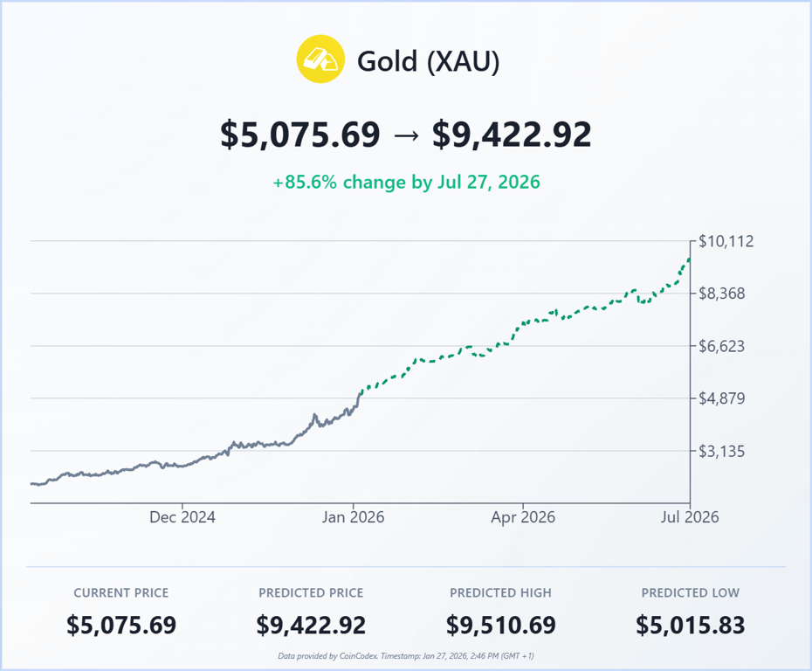Click the arrow between the two headline prices

click(406, 135)
